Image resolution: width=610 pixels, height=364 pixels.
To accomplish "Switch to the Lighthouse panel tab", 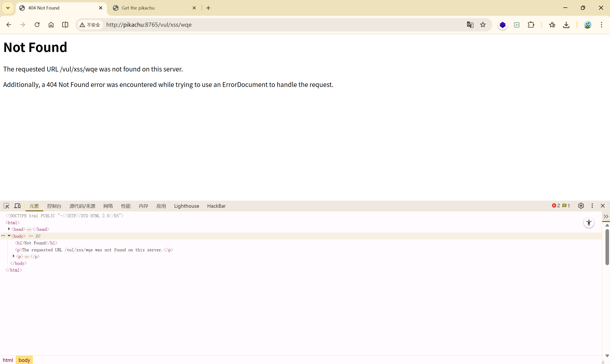I will [186, 206].
